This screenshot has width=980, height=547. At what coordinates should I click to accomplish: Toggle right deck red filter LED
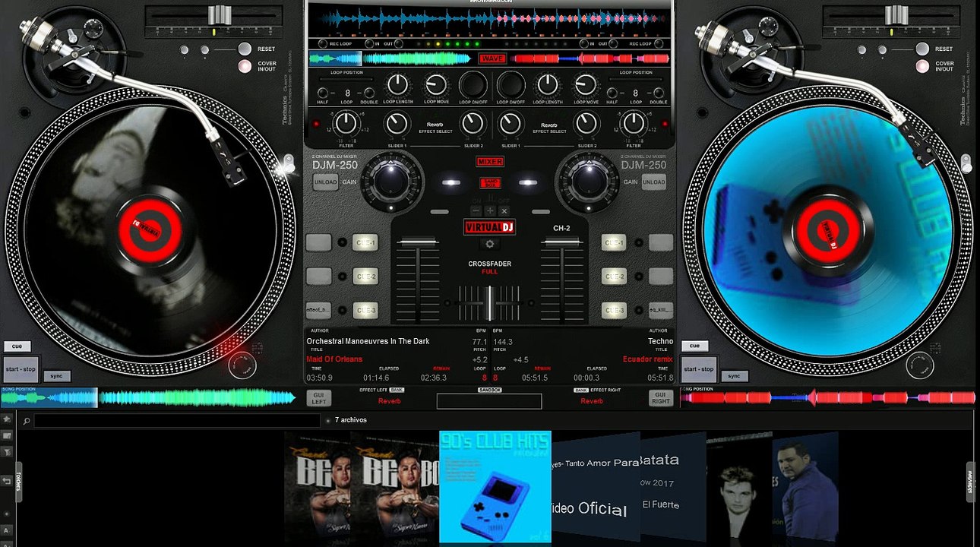tap(665, 124)
